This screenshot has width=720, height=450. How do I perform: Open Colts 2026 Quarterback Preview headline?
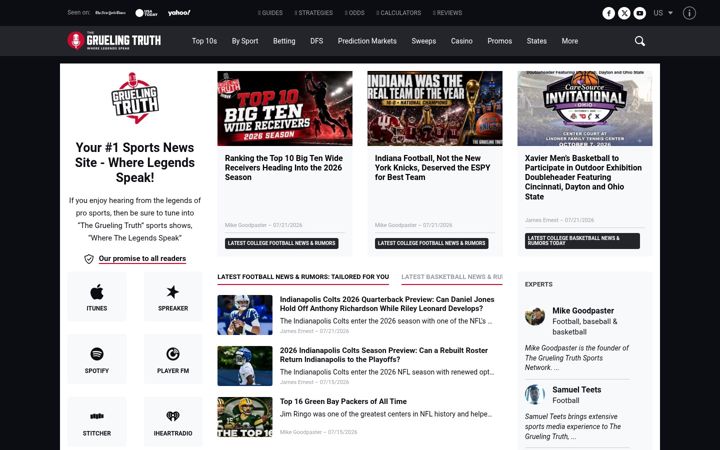387,304
